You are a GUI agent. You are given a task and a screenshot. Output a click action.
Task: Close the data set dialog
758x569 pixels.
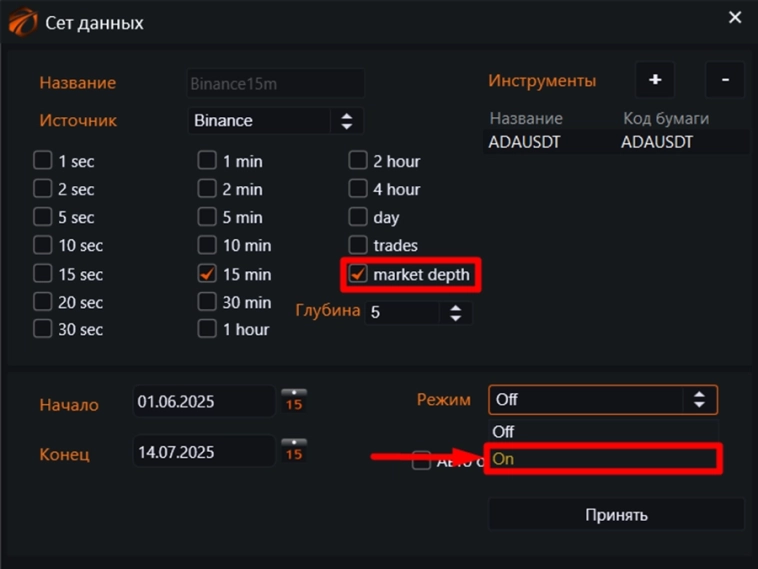click(x=735, y=18)
